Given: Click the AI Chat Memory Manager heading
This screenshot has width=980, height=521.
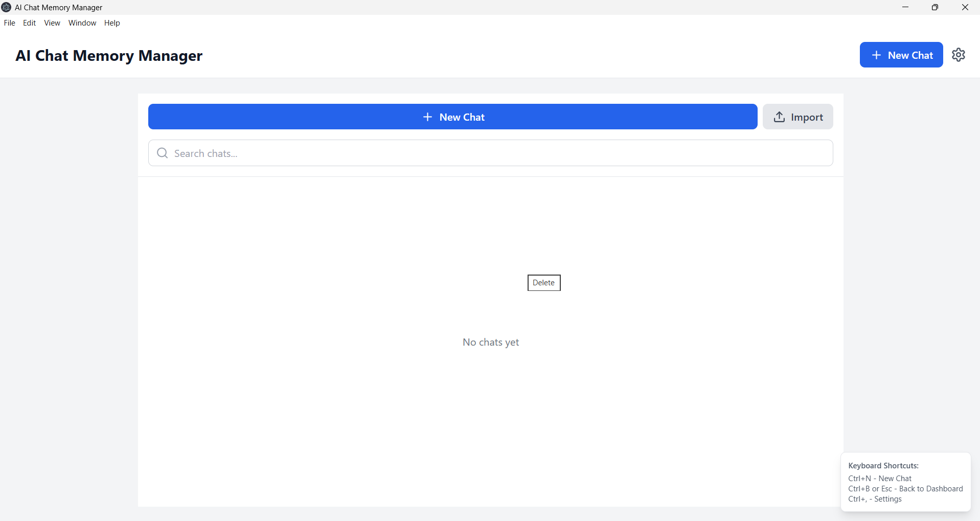Looking at the screenshot, I should click(108, 55).
